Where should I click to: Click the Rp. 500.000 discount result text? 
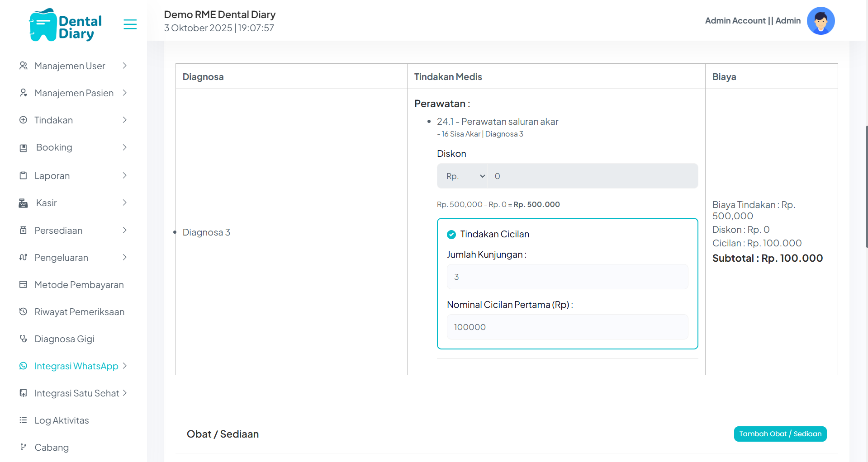coord(536,204)
